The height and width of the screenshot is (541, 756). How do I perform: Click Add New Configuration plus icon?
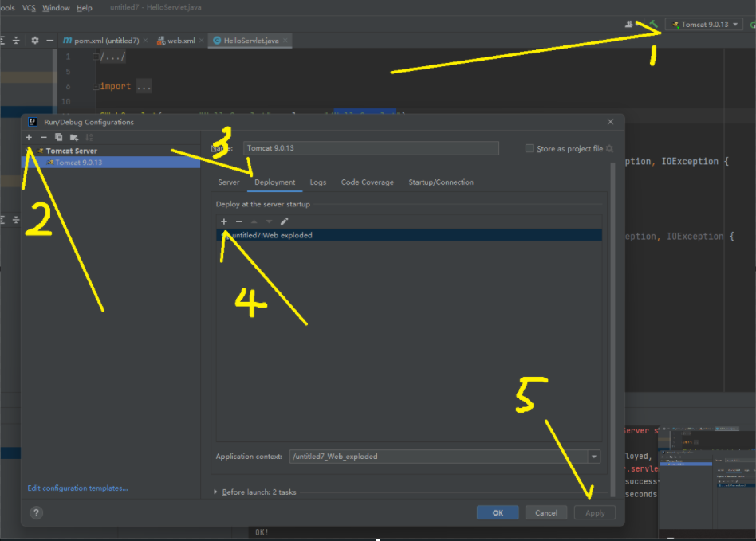point(29,137)
